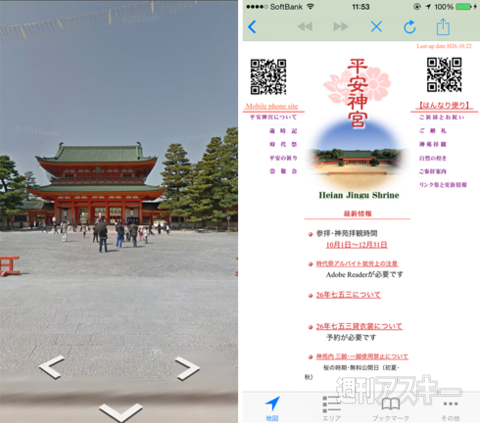The width and height of the screenshot is (480, 423).
Task: Open the リンク集と更新情報 link
Action: [443, 184]
